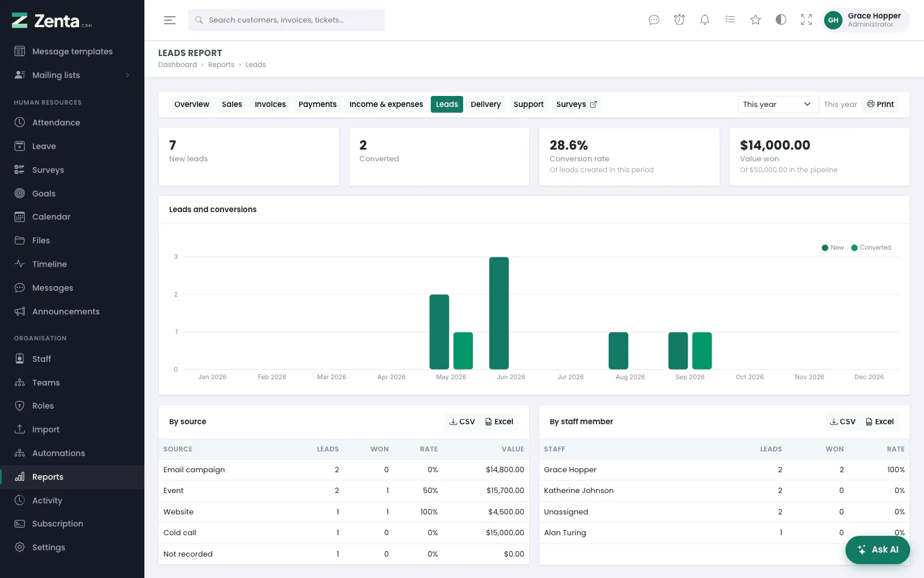924x578 pixels.
Task: Go to Attendance in sidebar
Action: click(72, 123)
